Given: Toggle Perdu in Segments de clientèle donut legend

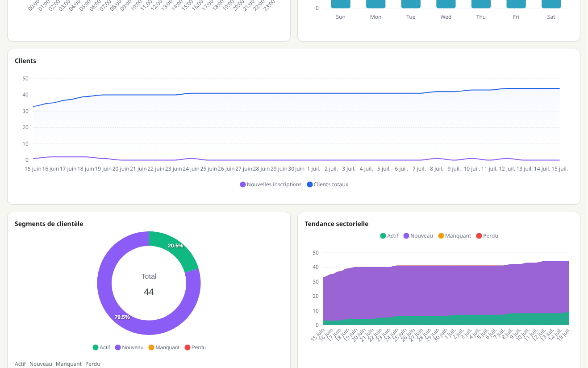Looking at the screenshot, I should pyautogui.click(x=195, y=347).
